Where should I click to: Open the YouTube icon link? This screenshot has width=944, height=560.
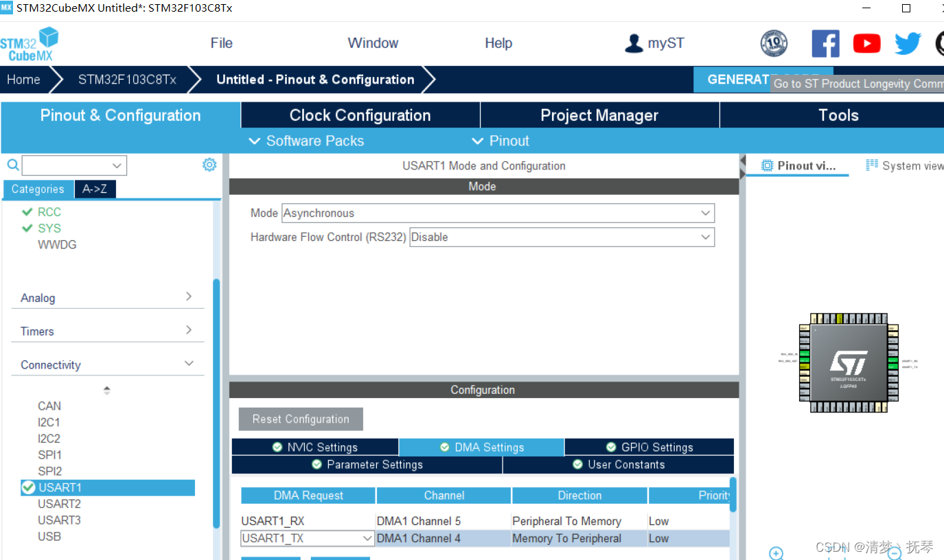(866, 44)
